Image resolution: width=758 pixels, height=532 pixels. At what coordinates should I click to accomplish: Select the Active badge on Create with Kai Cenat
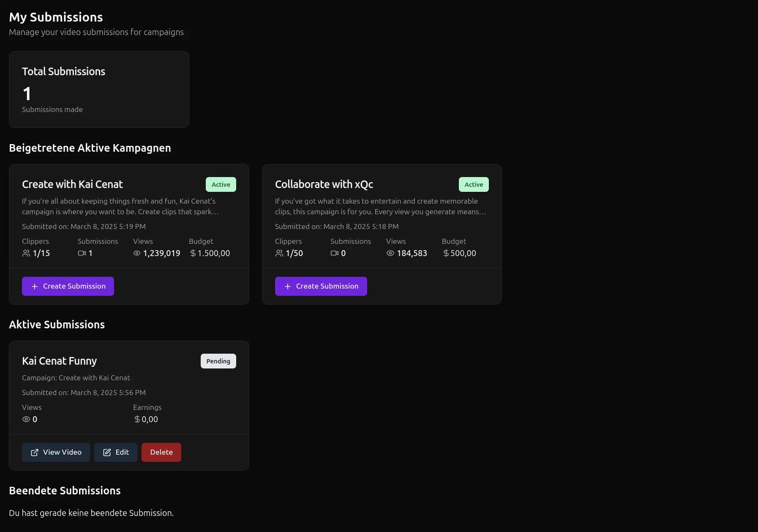pos(221,184)
